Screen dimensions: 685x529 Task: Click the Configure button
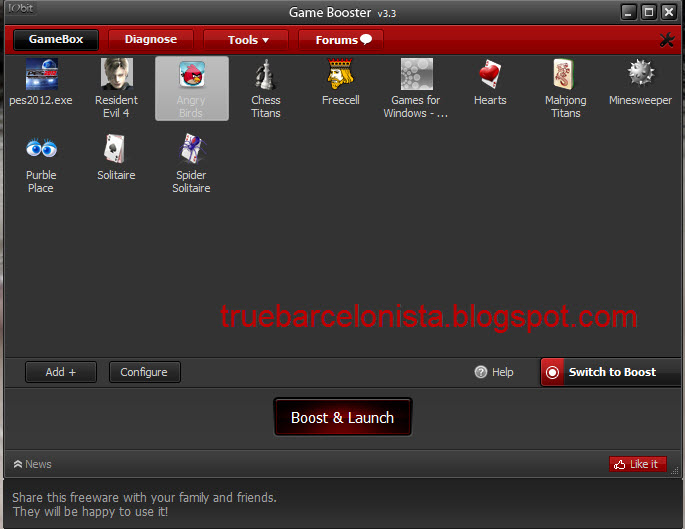coord(145,372)
